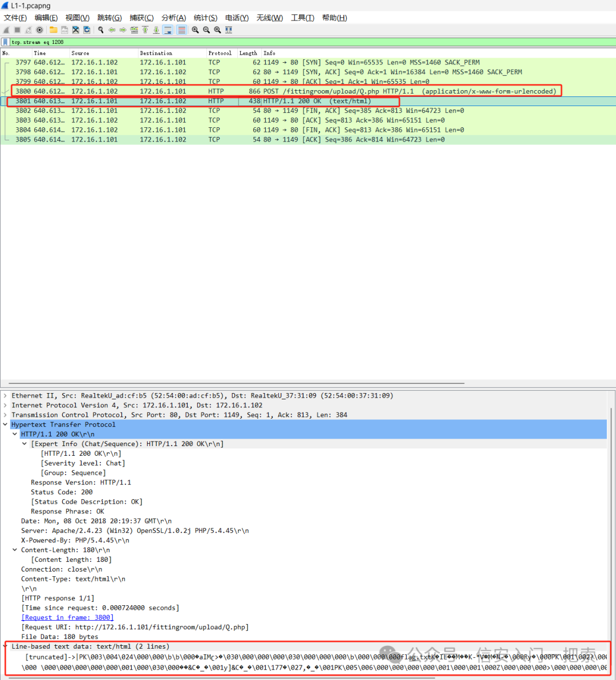Jump to the last packet icon
The width and height of the screenshot is (616, 680).
(156, 30)
